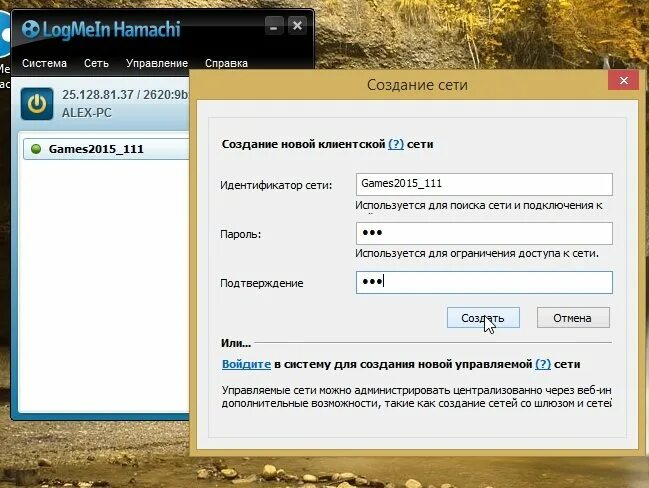Screen dimensions: 649x488
Task: Close the Создание сети dialog
Action: (x=623, y=80)
